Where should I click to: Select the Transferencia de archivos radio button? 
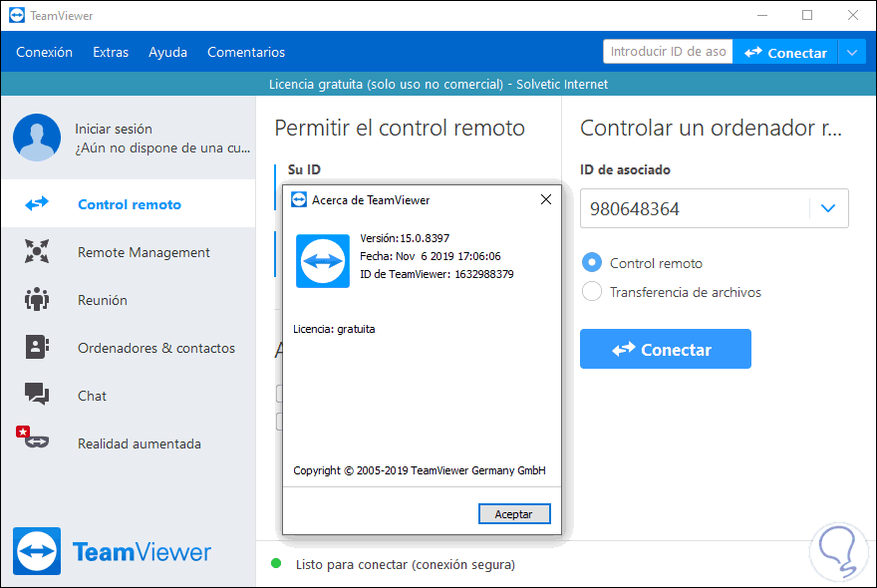(592, 291)
